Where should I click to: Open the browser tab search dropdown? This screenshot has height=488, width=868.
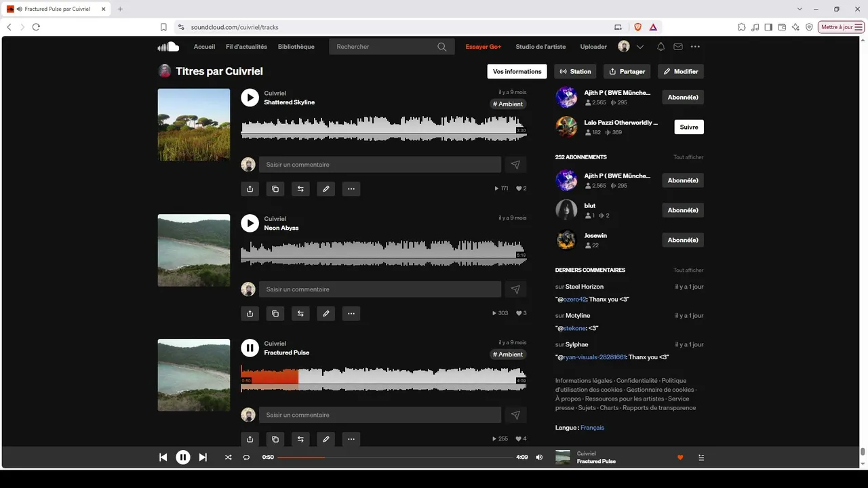point(800,9)
